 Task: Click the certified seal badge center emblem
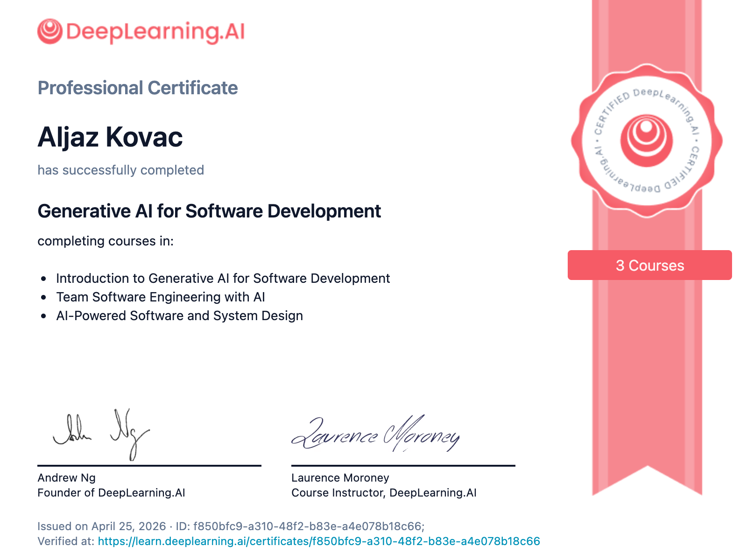[x=647, y=140]
